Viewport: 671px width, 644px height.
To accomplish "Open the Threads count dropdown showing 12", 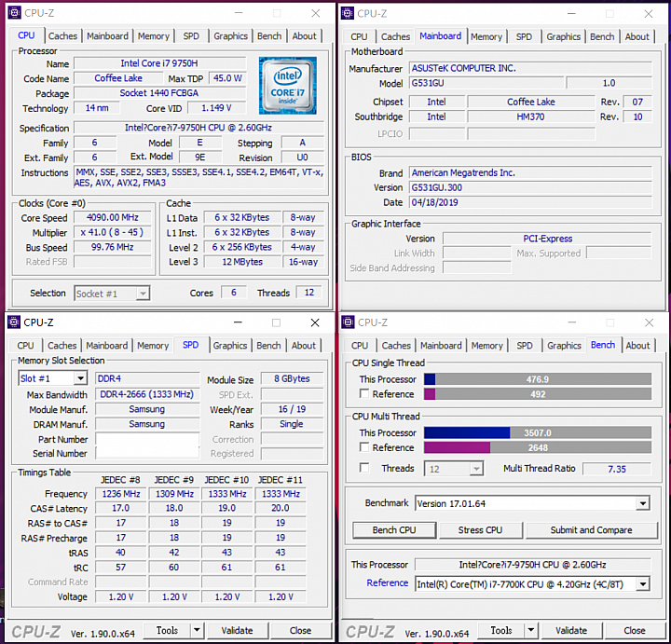I will tap(476, 469).
